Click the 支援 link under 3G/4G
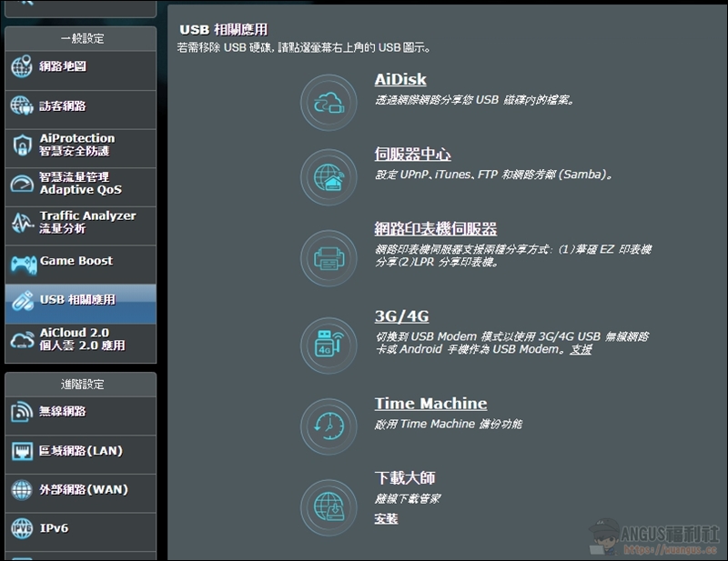 581,350
